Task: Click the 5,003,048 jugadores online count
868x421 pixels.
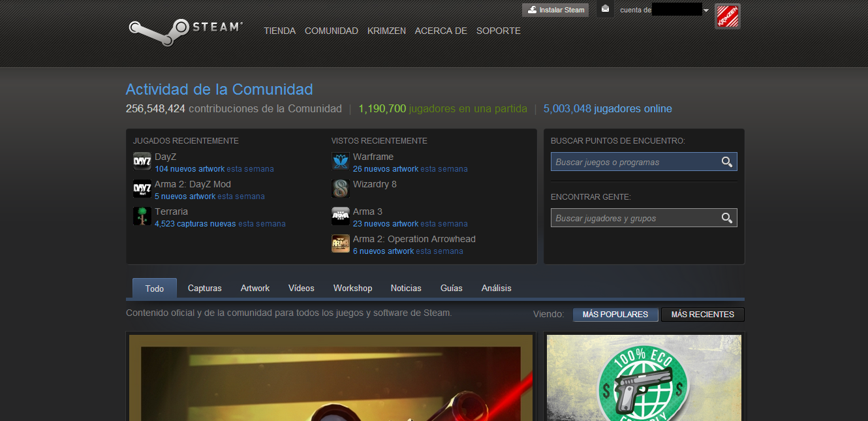Action: tap(608, 109)
